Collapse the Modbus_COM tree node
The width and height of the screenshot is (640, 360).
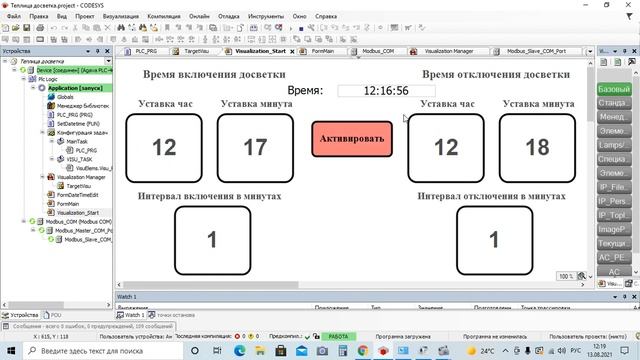point(24,221)
